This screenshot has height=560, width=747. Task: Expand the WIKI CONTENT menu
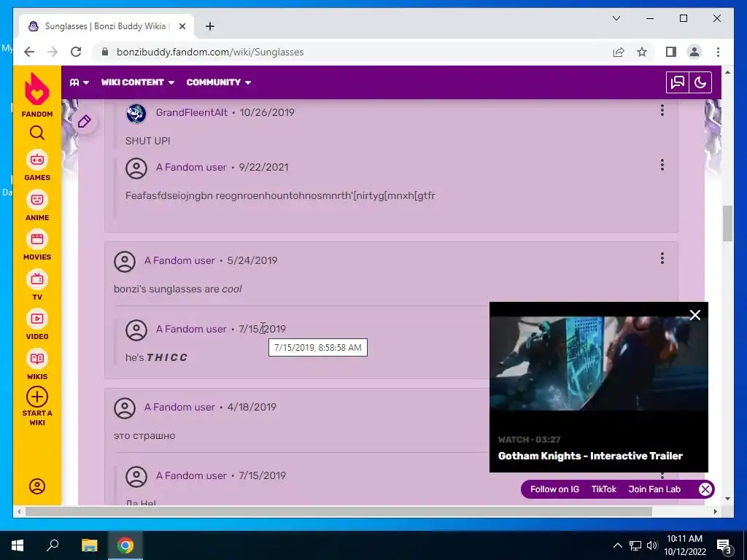click(138, 82)
